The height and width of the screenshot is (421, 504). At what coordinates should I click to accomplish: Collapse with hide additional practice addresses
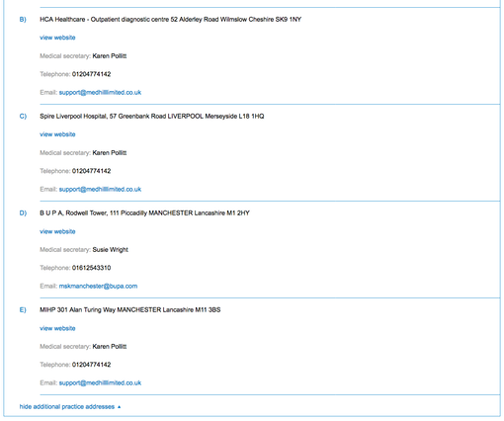pyautogui.click(x=67, y=407)
